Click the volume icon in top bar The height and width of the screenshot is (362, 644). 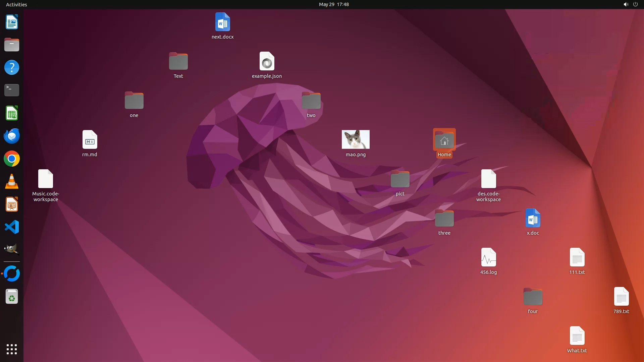(x=626, y=4)
